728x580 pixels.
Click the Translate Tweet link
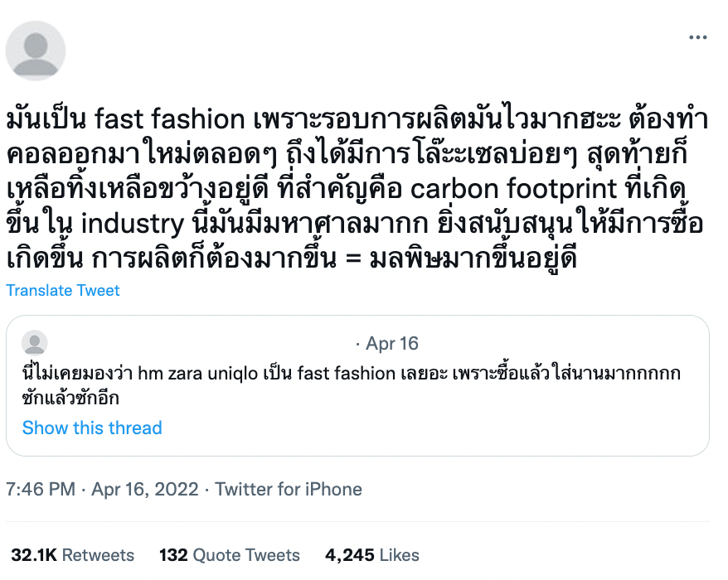63,291
